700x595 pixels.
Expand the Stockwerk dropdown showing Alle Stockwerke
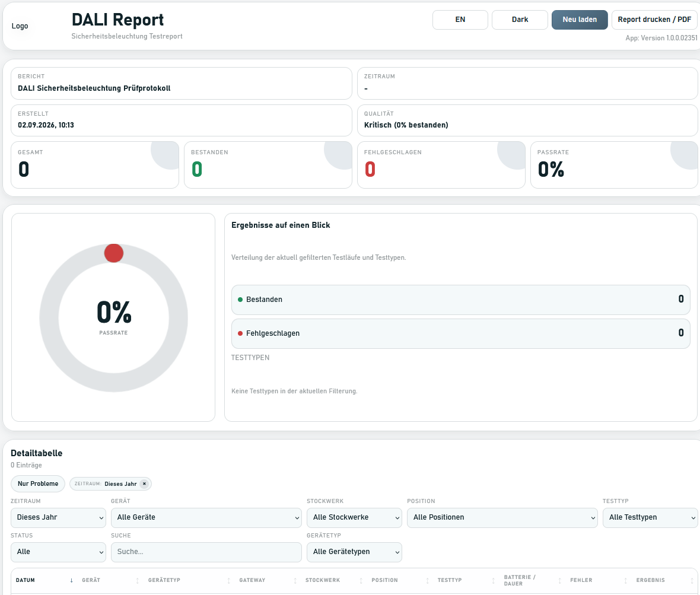point(354,517)
